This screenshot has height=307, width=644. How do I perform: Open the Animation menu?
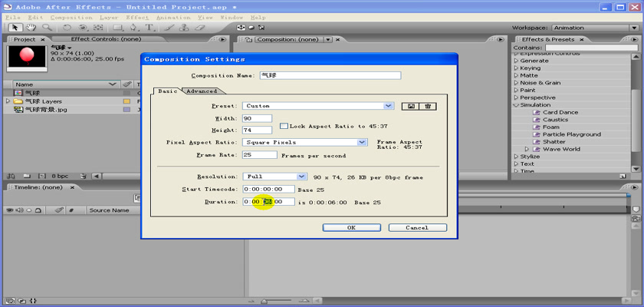coord(173,18)
